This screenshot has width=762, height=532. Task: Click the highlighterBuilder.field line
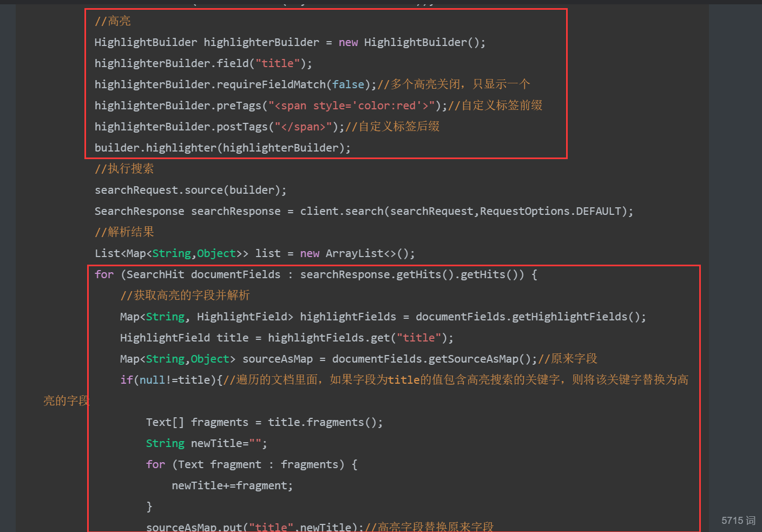(203, 63)
